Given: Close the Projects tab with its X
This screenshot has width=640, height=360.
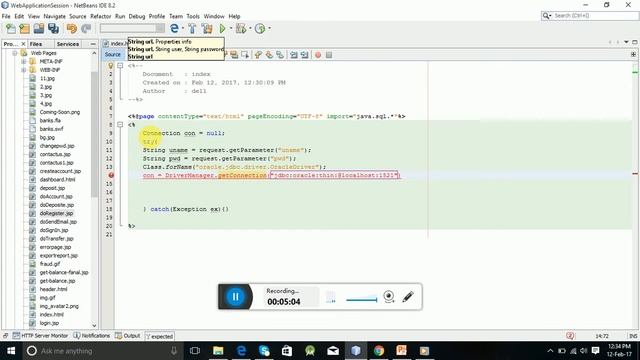Looking at the screenshot, I should 23,44.
